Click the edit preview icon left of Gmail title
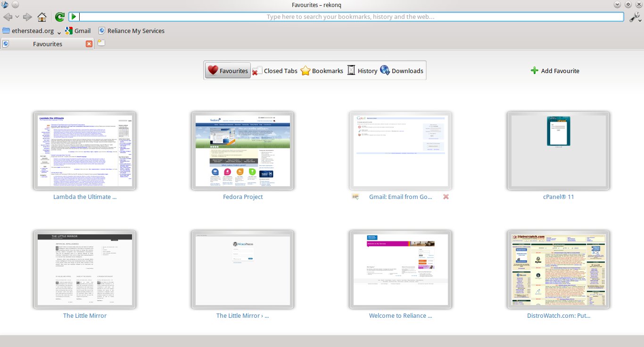 click(355, 197)
